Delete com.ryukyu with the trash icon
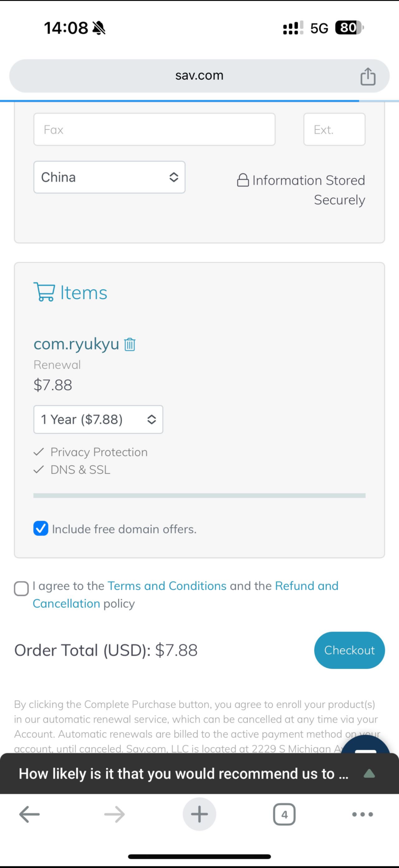399x868 pixels. (x=130, y=344)
